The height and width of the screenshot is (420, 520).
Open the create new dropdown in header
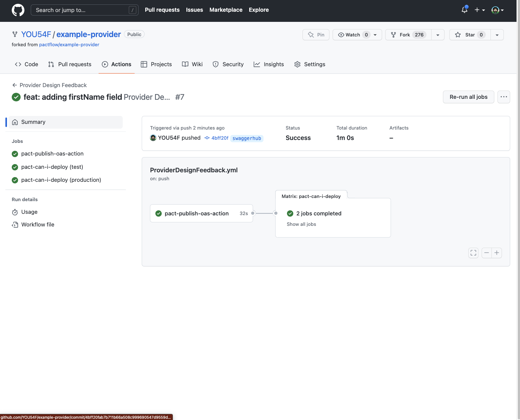pos(479,10)
